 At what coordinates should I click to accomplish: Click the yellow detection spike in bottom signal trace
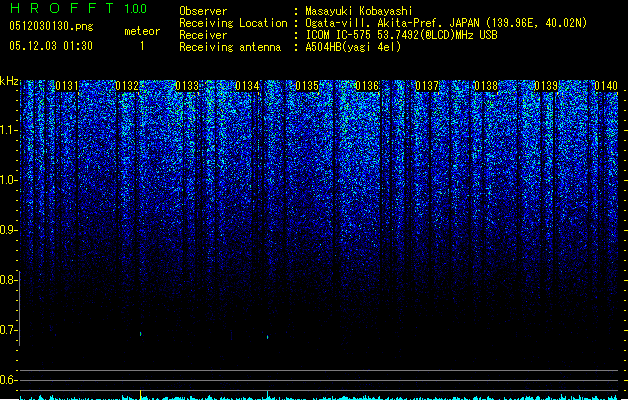[140, 394]
